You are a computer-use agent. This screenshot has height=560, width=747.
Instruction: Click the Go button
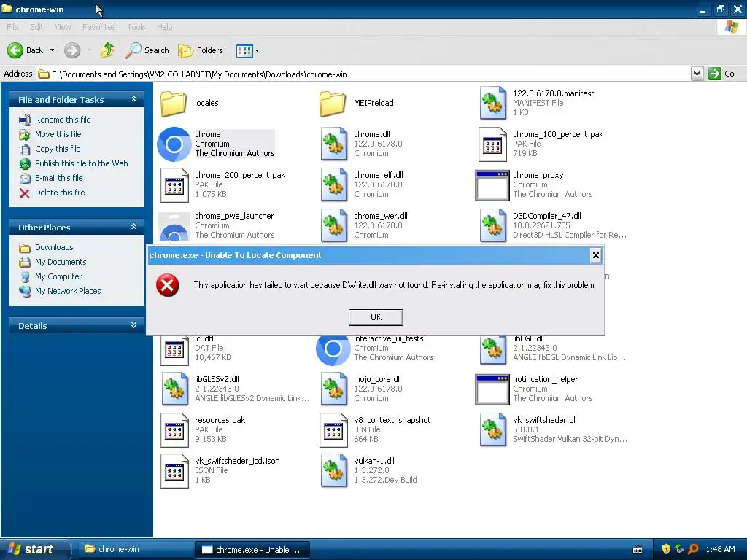pyautogui.click(x=721, y=74)
